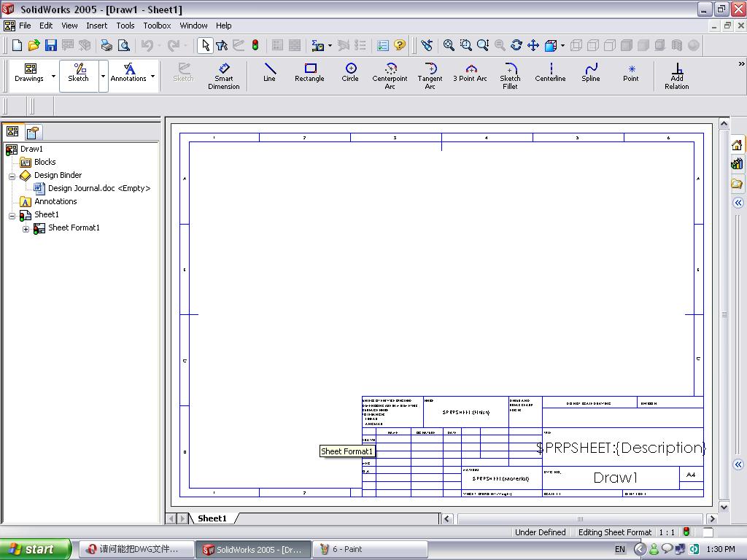The image size is (747, 560).
Task: Select the Draw1 root tree item
Action: coord(31,149)
